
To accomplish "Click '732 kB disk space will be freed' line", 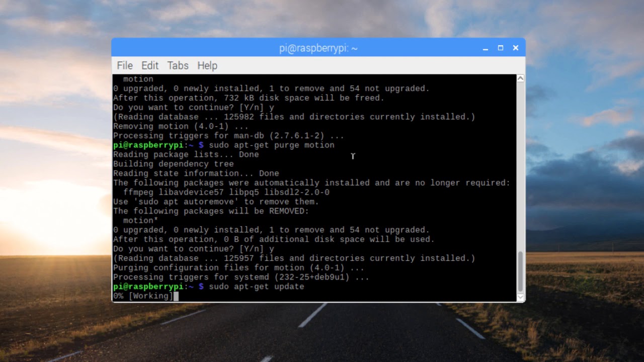I will tap(249, 98).
